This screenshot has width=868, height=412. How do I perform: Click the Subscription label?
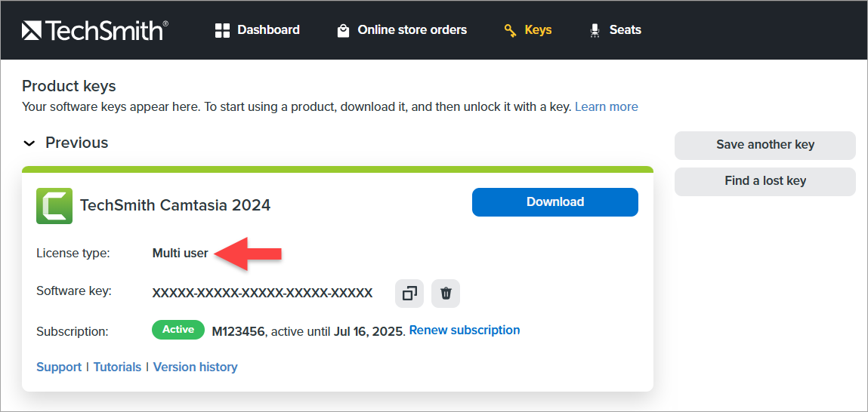coord(72,332)
